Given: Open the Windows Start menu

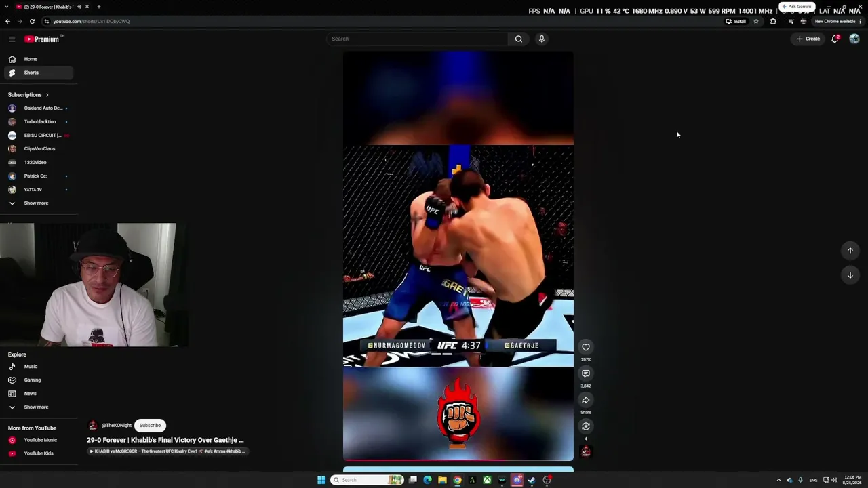Looking at the screenshot, I should pyautogui.click(x=321, y=480).
